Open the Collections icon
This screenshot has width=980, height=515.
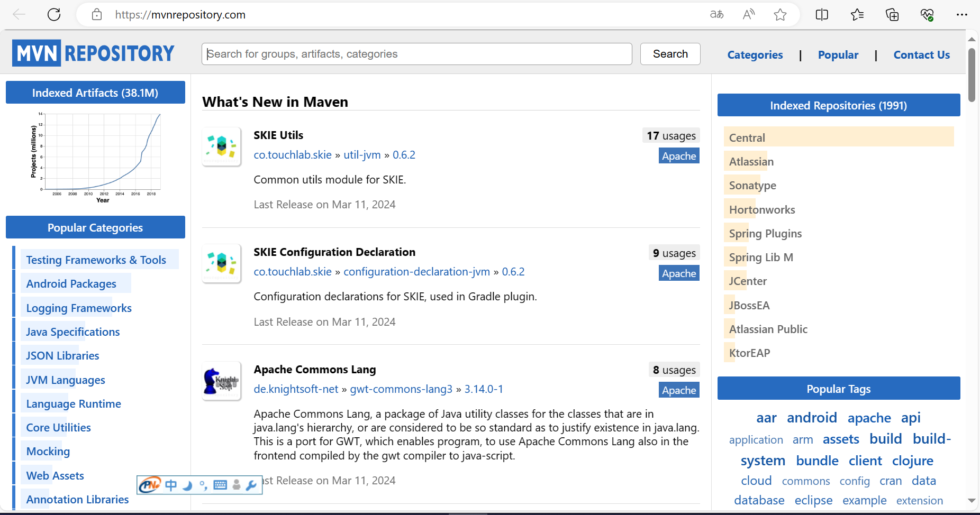(x=892, y=15)
